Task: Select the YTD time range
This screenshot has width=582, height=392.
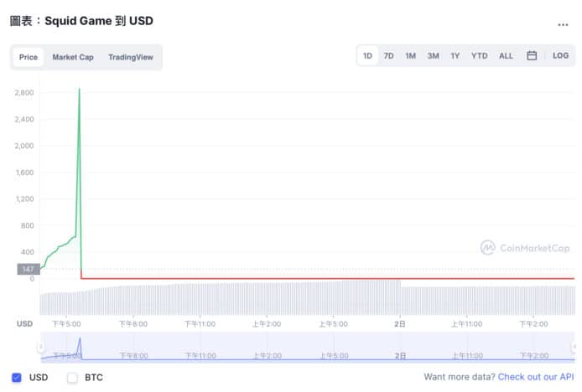Action: pos(479,56)
